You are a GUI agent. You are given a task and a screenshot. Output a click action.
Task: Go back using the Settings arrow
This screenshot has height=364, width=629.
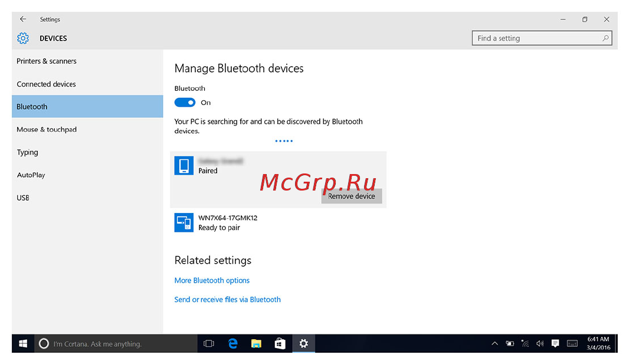pyautogui.click(x=23, y=19)
